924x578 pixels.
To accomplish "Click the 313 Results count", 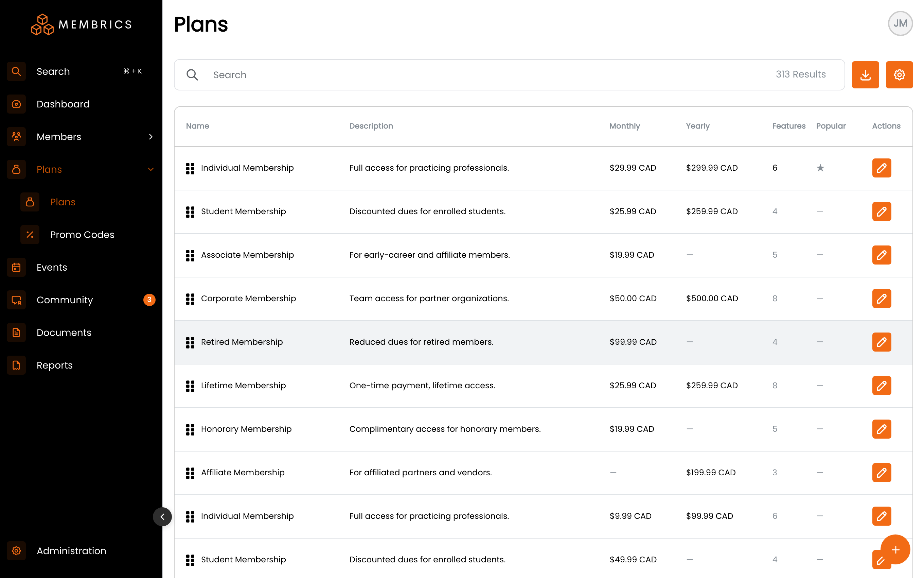I will click(x=801, y=74).
